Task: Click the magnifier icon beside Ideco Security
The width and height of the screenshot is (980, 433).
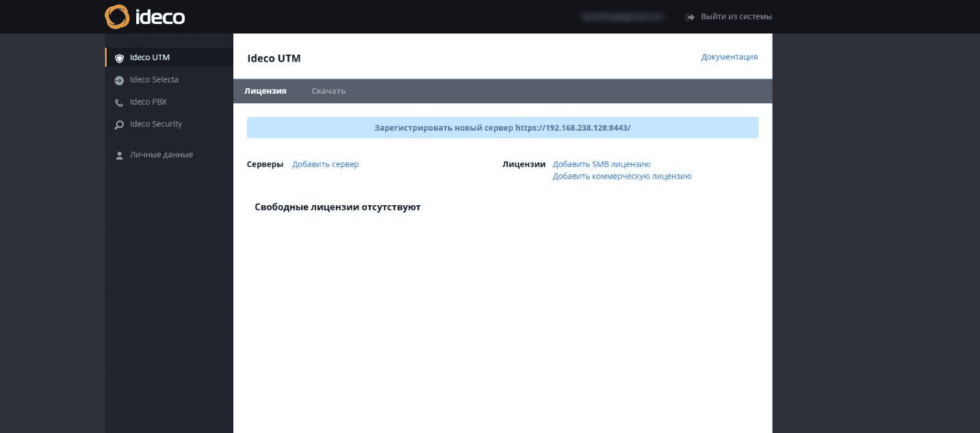Action: point(119,124)
